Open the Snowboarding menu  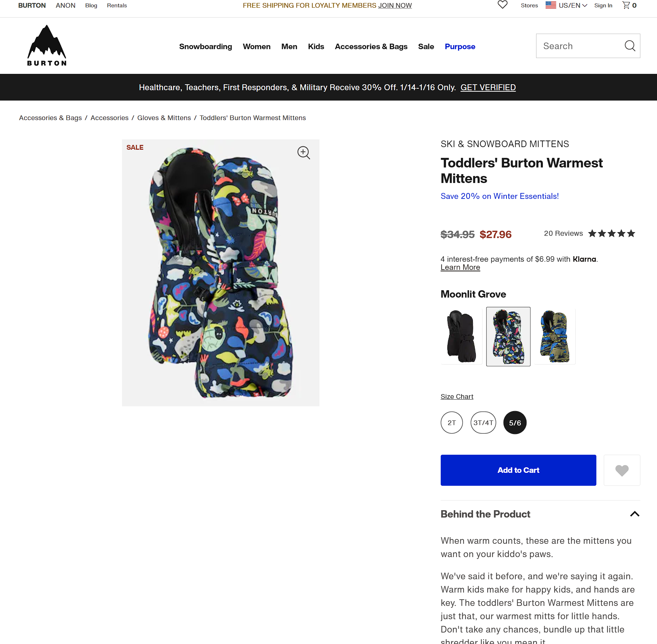click(x=206, y=47)
